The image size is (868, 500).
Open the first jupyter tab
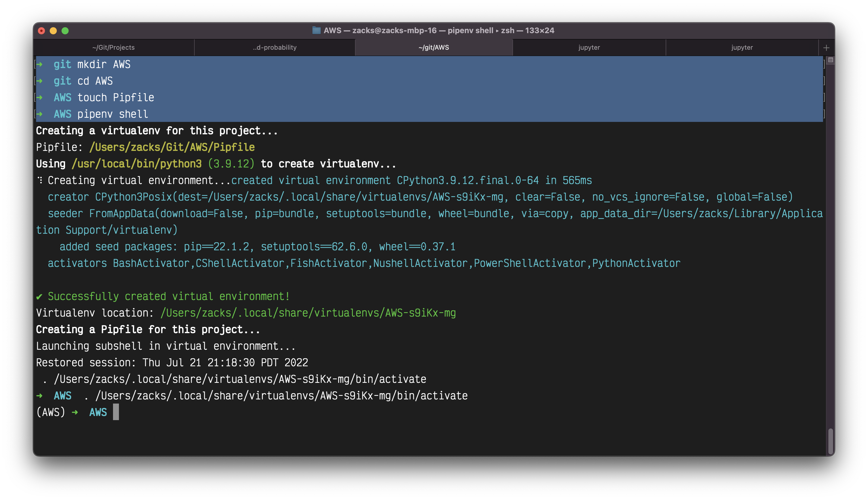(589, 47)
